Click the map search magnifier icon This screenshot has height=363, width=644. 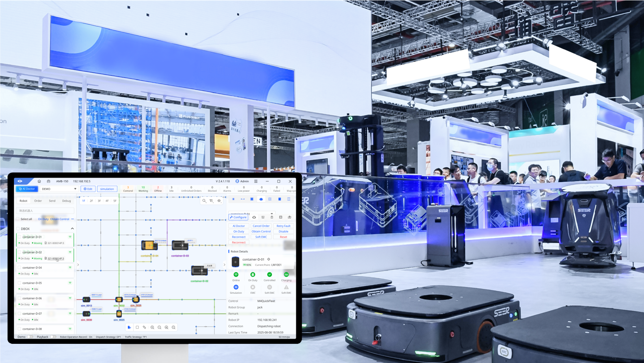(x=204, y=201)
